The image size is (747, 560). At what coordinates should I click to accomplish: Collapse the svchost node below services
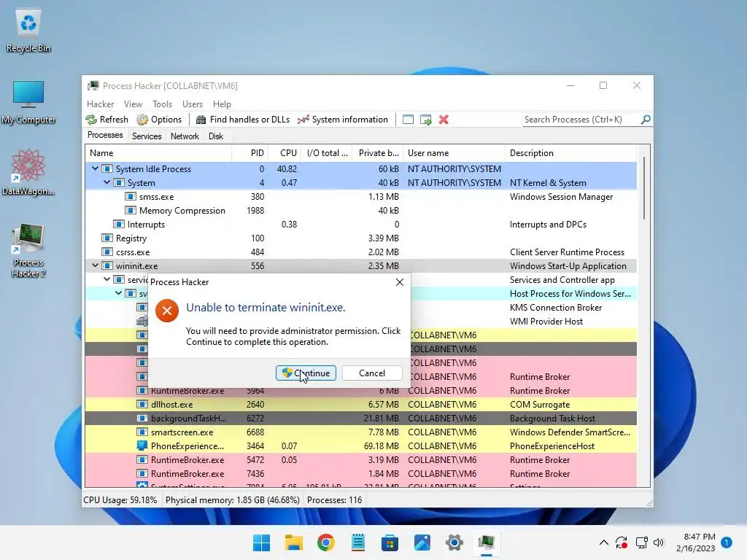(x=118, y=293)
